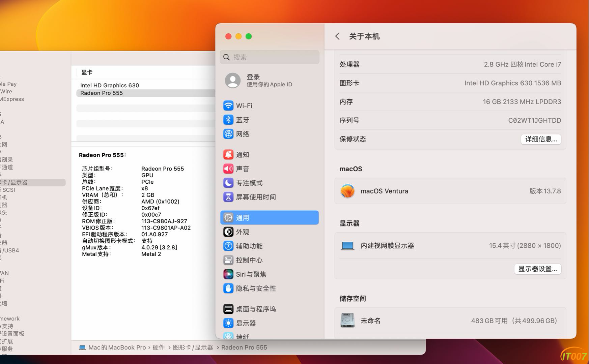Click processor value 2.8 GHz 四核 Intel Core i7
This screenshot has height=364, width=589.
[x=523, y=64]
